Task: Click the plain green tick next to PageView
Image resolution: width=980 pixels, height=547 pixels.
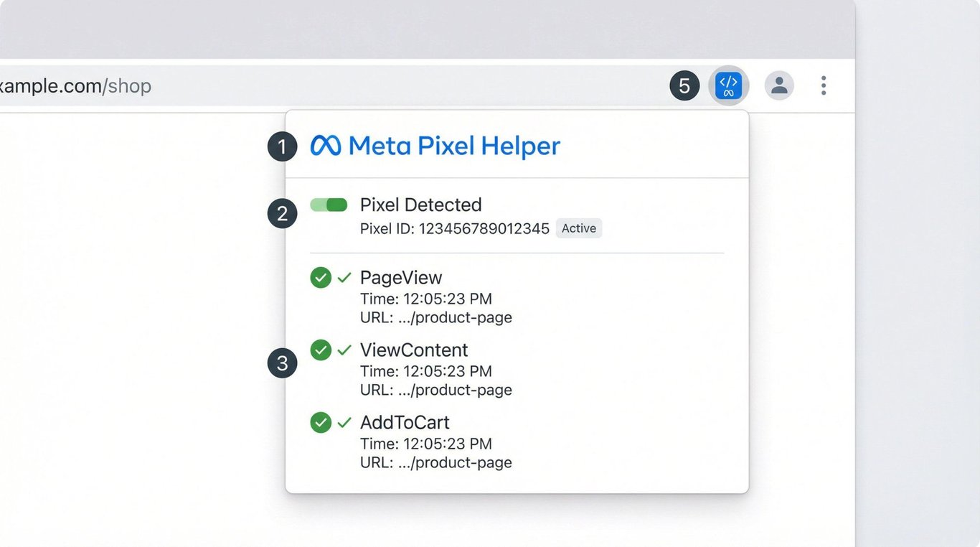Action: (344, 277)
